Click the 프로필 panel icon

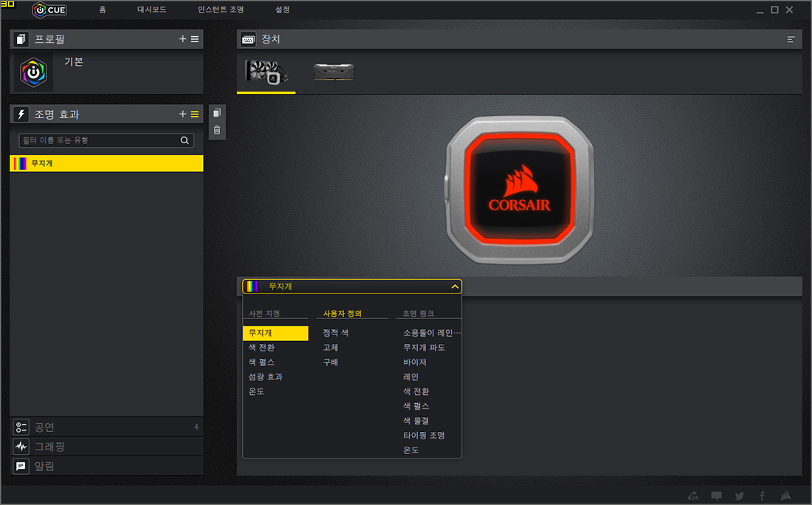click(x=21, y=39)
